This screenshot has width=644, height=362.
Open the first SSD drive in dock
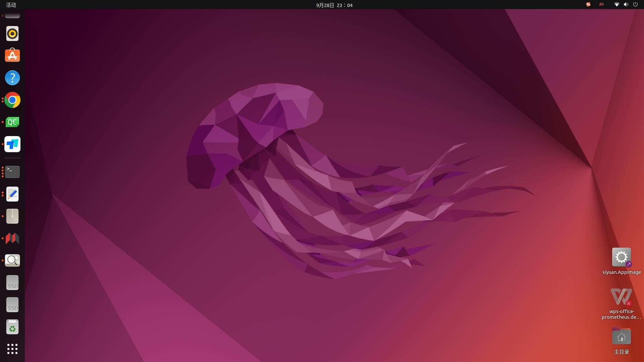[12, 283]
